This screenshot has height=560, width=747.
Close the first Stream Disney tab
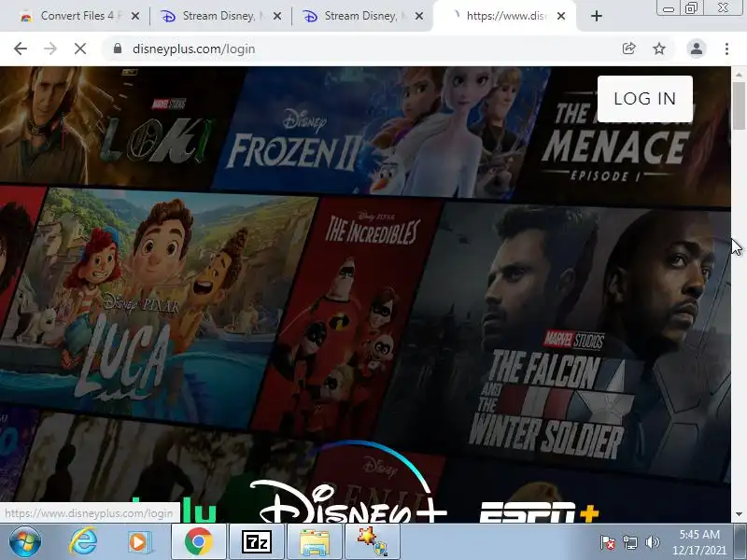click(276, 16)
